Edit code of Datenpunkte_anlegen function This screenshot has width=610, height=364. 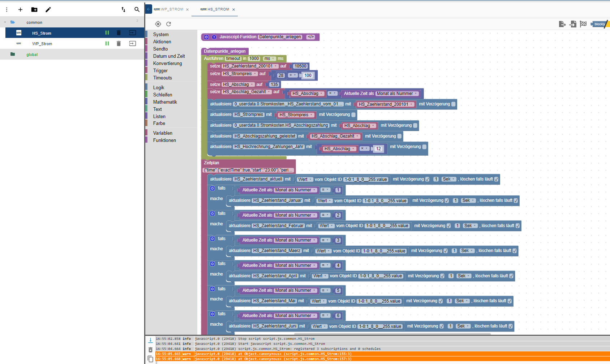click(x=311, y=37)
